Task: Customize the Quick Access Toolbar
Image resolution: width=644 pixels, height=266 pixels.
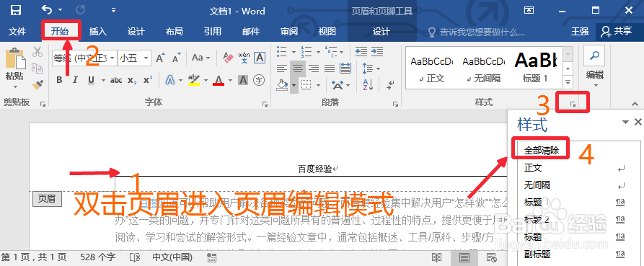Action: [113, 10]
